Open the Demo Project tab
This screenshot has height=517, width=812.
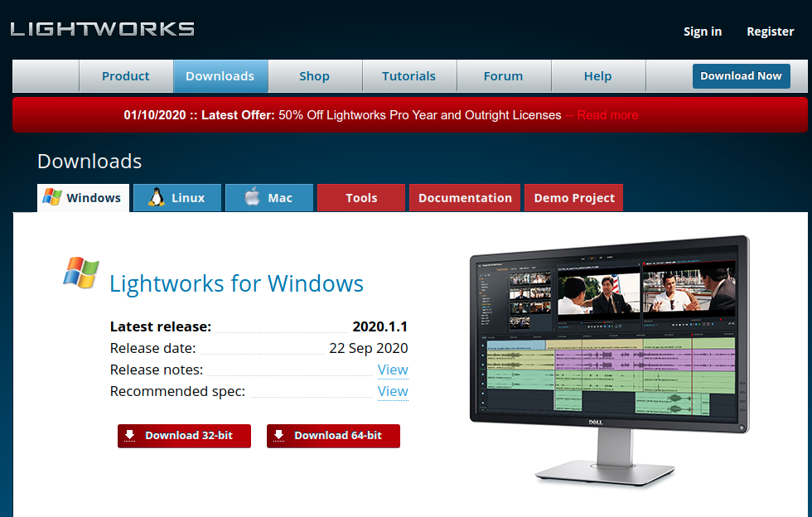[x=573, y=198]
